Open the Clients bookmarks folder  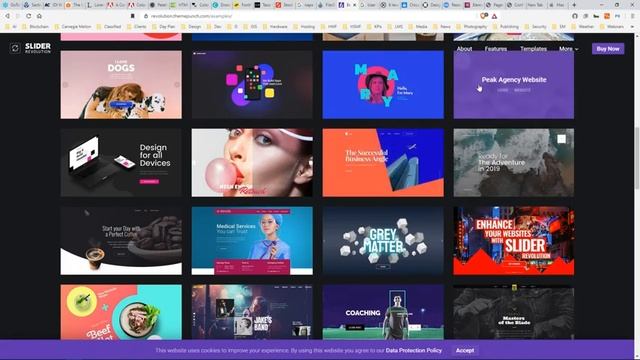point(138,27)
